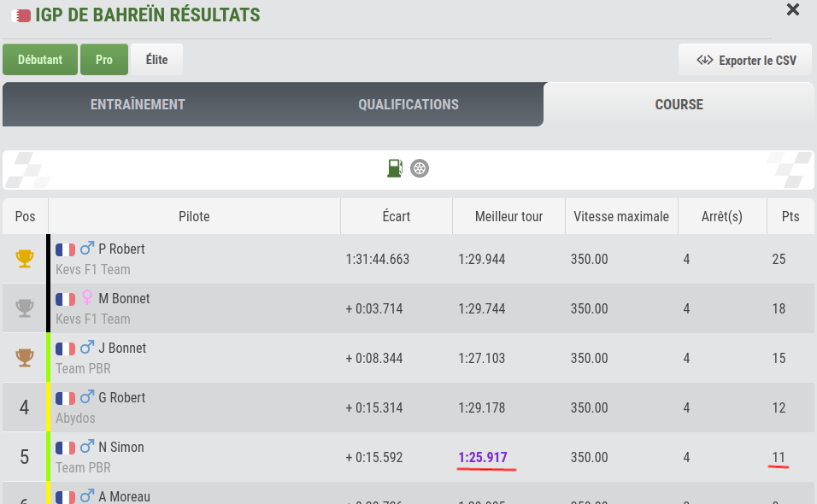The width and height of the screenshot is (817, 504).
Task: Open driver G Robert's profile
Action: [122, 397]
